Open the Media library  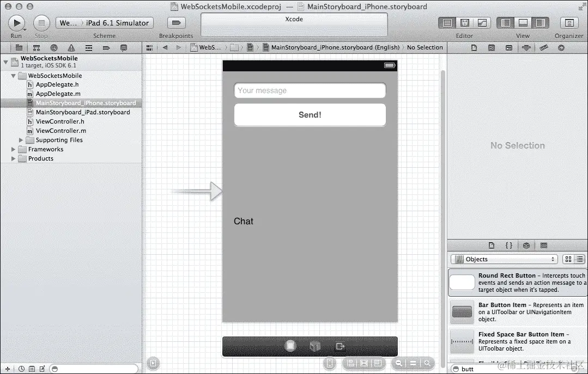point(544,245)
